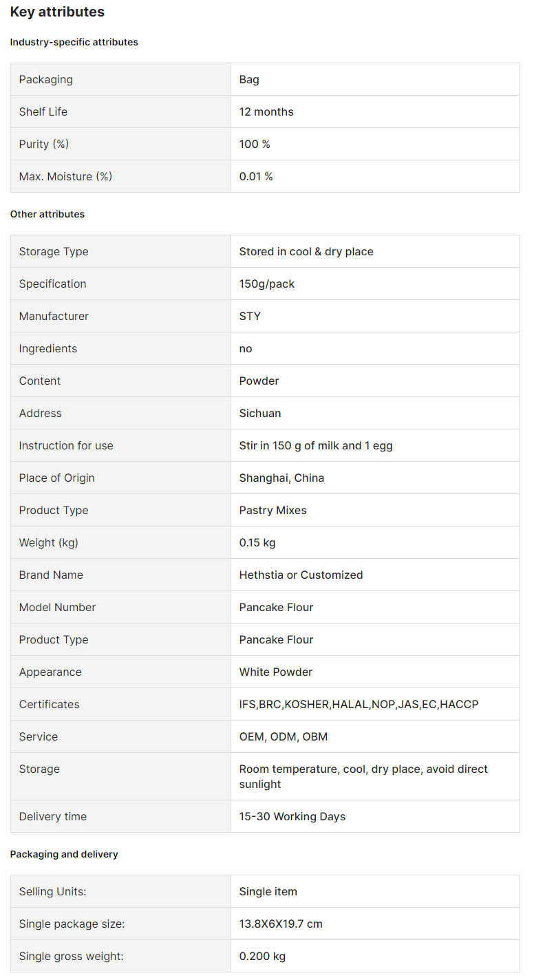Viewport: 534px width, 980px height.
Task: Select Single package size 13.8X6X19.7 cm
Action: pyautogui.click(x=281, y=924)
